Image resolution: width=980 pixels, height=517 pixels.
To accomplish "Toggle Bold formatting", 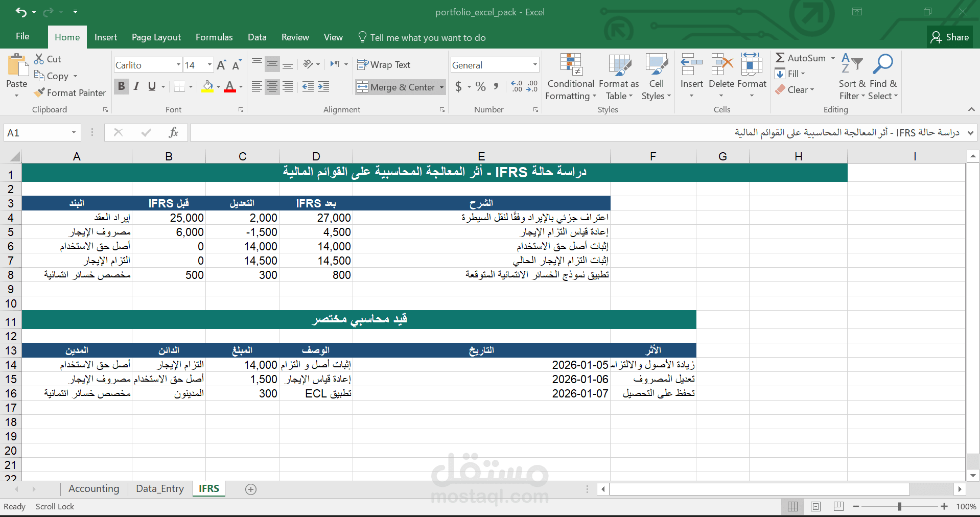I will click(122, 86).
